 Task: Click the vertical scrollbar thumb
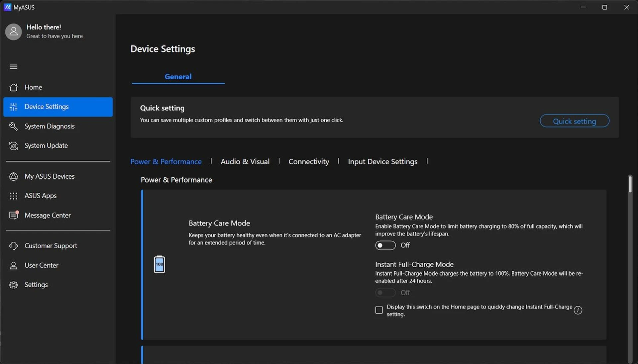click(x=630, y=184)
